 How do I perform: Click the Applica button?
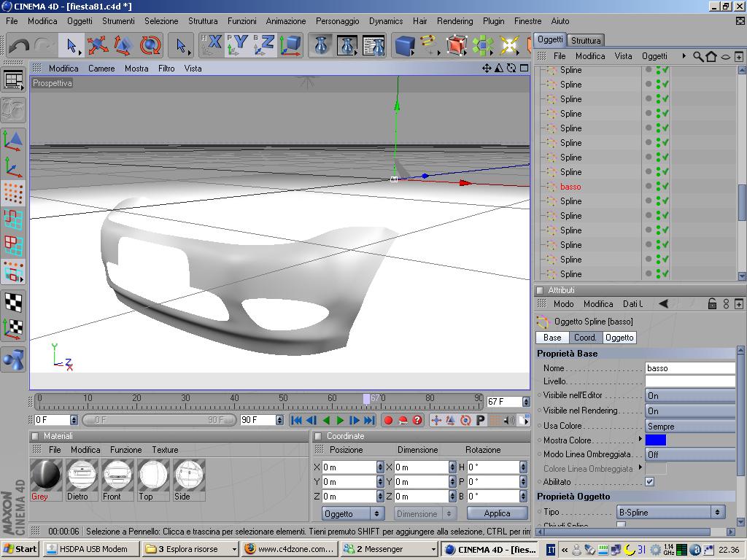pyautogui.click(x=497, y=513)
